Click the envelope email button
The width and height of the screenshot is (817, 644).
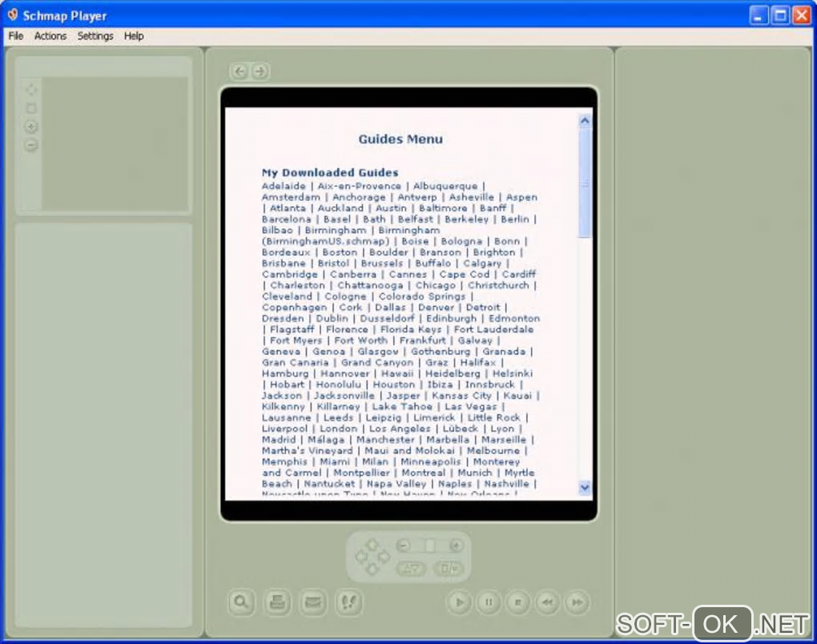click(x=313, y=602)
